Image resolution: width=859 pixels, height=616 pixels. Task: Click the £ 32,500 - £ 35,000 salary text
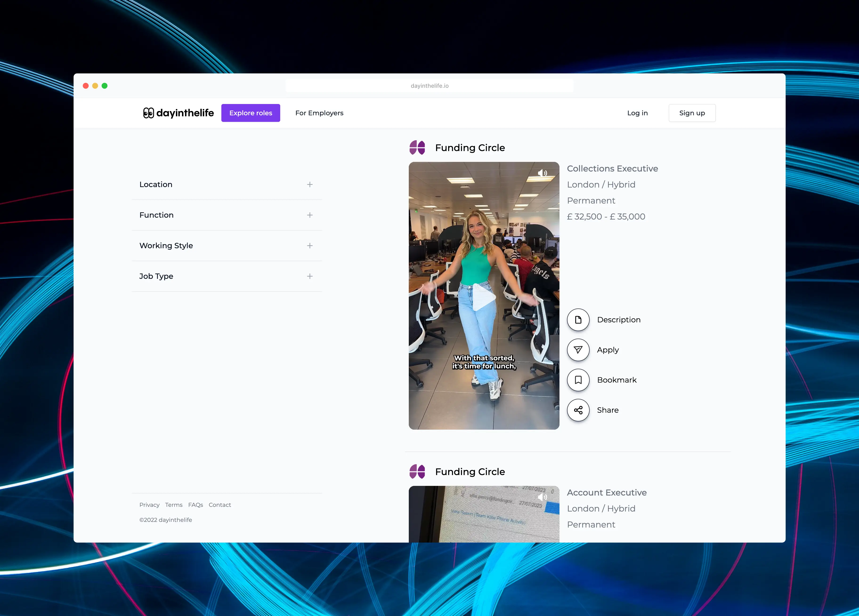[x=606, y=216]
